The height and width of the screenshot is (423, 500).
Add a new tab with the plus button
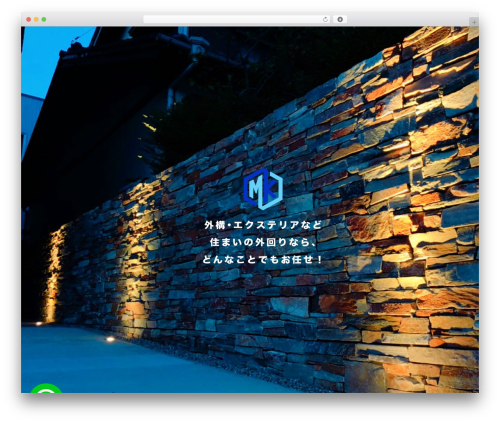[474, 22]
